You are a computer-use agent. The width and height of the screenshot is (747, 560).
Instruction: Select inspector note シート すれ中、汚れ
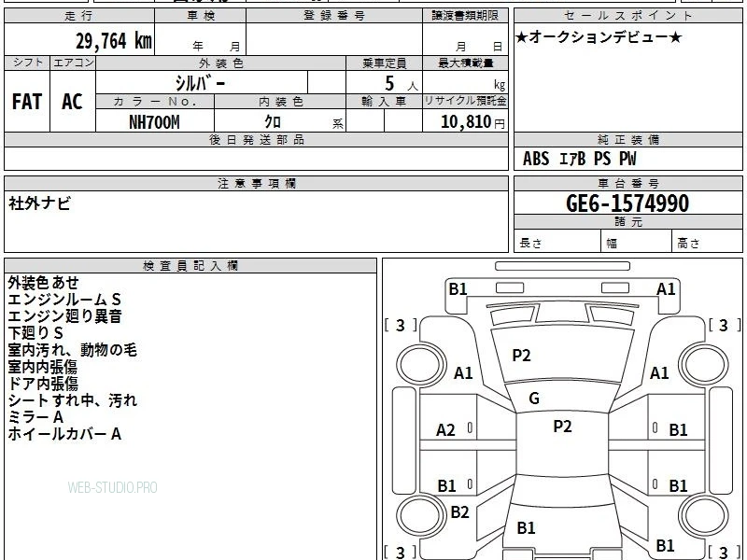pyautogui.click(x=73, y=400)
